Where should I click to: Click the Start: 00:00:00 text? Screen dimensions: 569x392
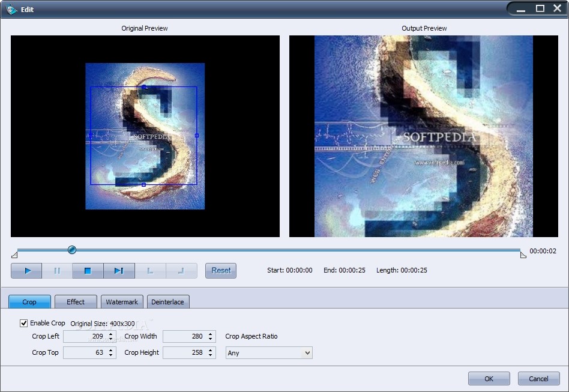point(289,270)
